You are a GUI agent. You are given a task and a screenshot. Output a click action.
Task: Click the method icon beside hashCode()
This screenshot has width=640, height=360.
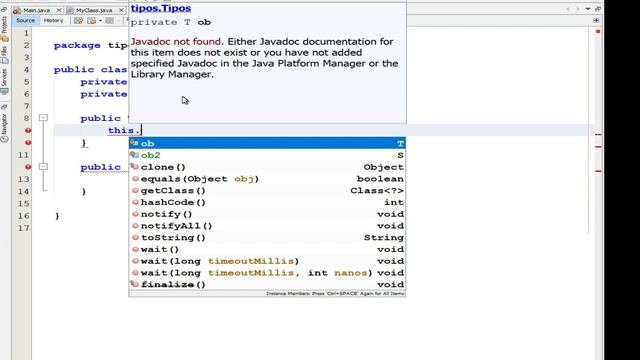point(135,202)
